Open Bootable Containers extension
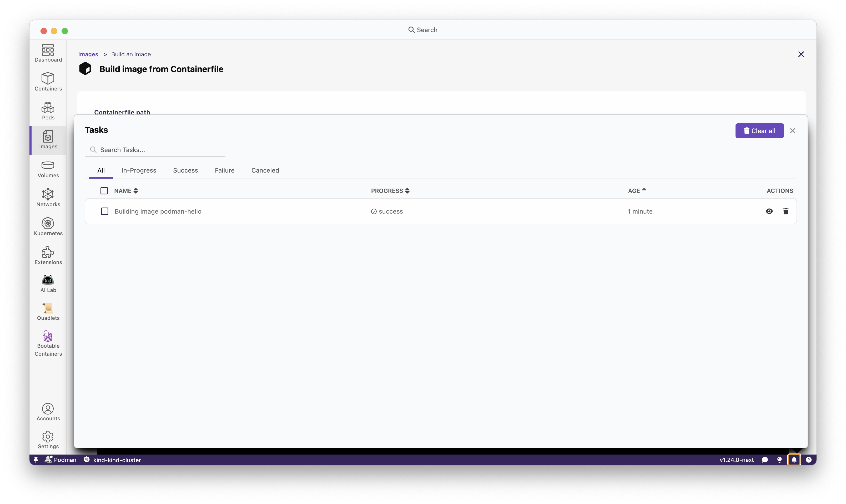846x504 pixels. click(48, 343)
